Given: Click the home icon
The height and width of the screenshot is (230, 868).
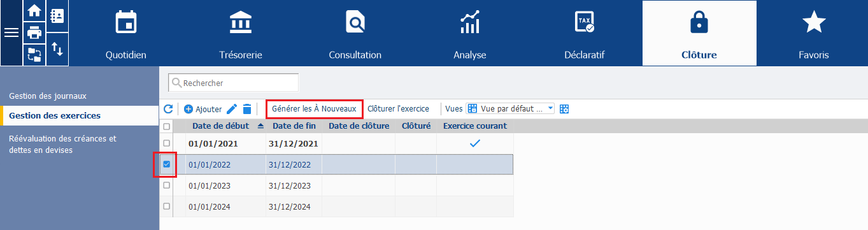Looking at the screenshot, I should click(x=34, y=11).
